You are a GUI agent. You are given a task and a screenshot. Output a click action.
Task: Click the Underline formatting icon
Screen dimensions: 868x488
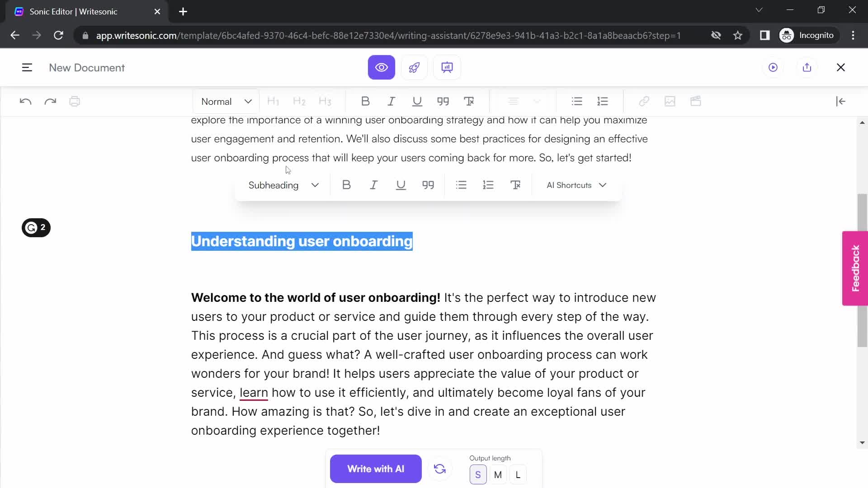pos(401,185)
